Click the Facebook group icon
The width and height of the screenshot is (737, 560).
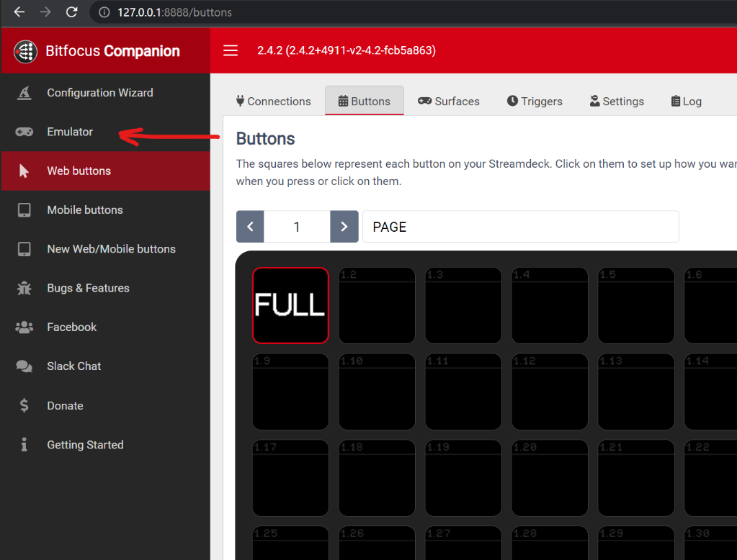[x=24, y=327]
